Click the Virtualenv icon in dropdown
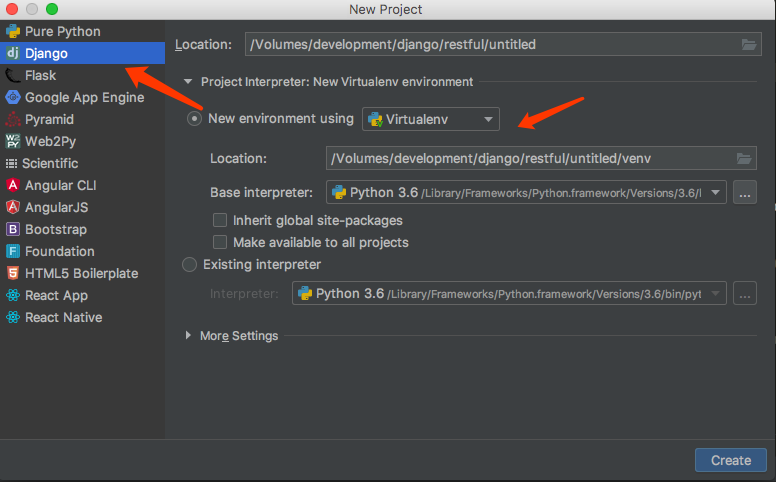This screenshot has height=482, width=776. click(375, 119)
